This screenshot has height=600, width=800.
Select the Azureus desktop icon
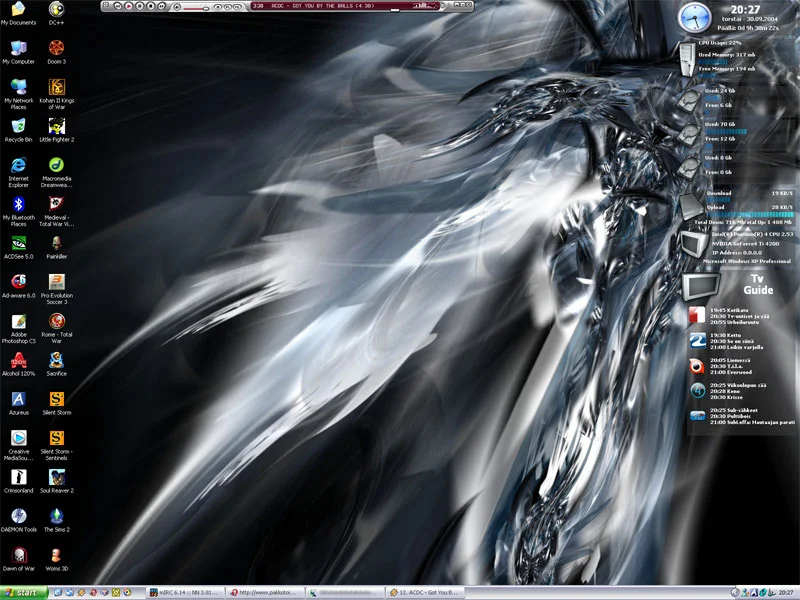[x=18, y=399]
